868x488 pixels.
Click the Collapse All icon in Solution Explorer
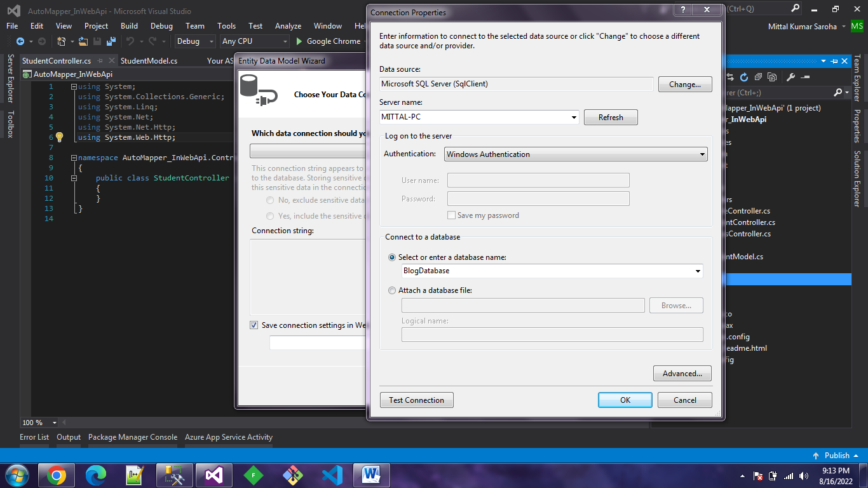coord(759,77)
